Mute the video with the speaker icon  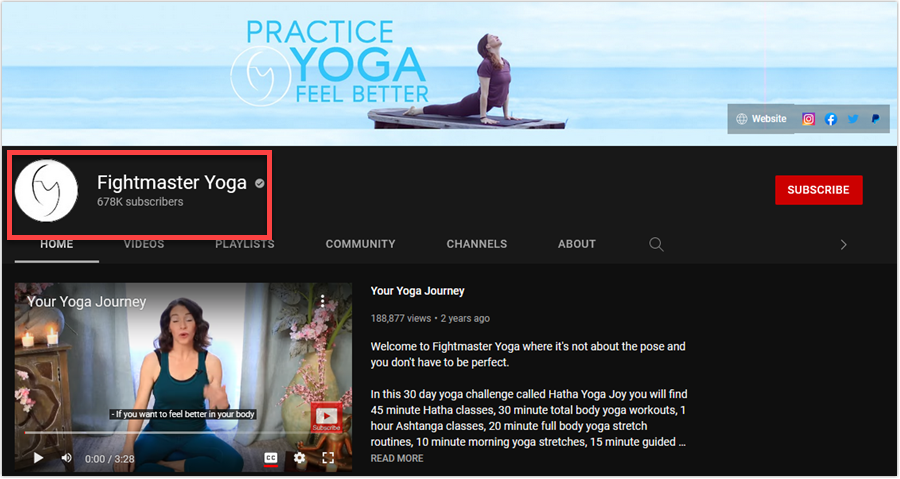pos(67,458)
